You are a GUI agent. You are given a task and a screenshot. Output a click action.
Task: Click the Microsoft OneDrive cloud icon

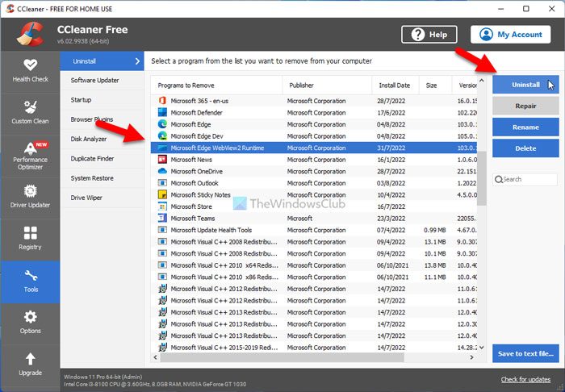(162, 171)
